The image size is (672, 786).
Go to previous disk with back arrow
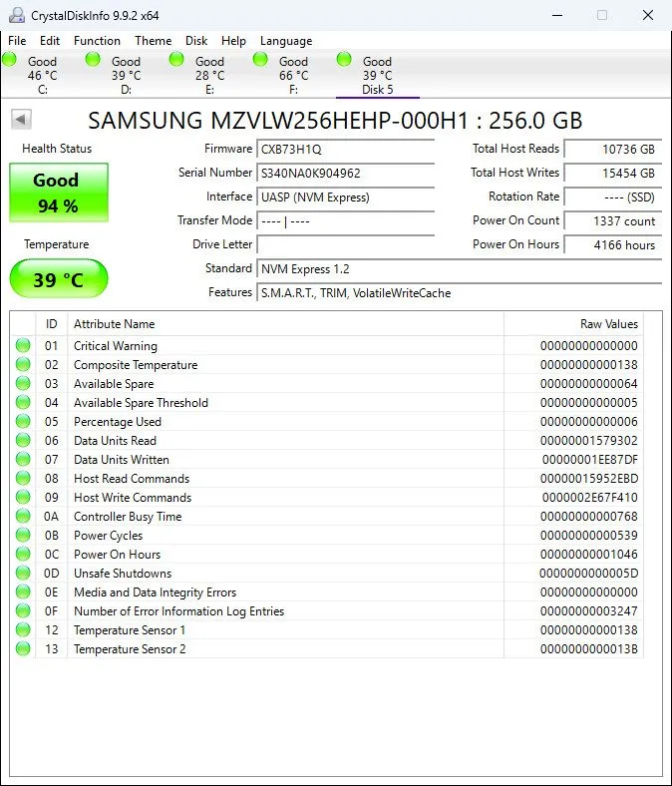coord(21,120)
